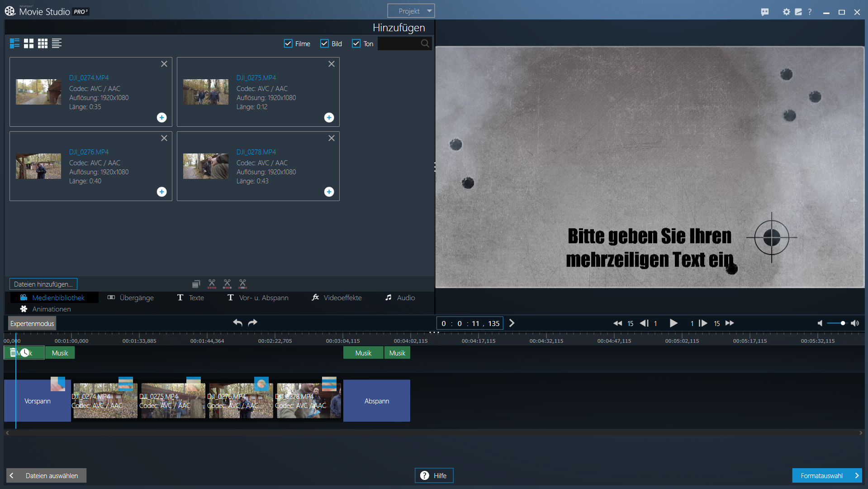Image resolution: width=868 pixels, height=489 pixels.
Task: Remove DJI_0275.MP4 from the media library
Action: click(x=332, y=64)
